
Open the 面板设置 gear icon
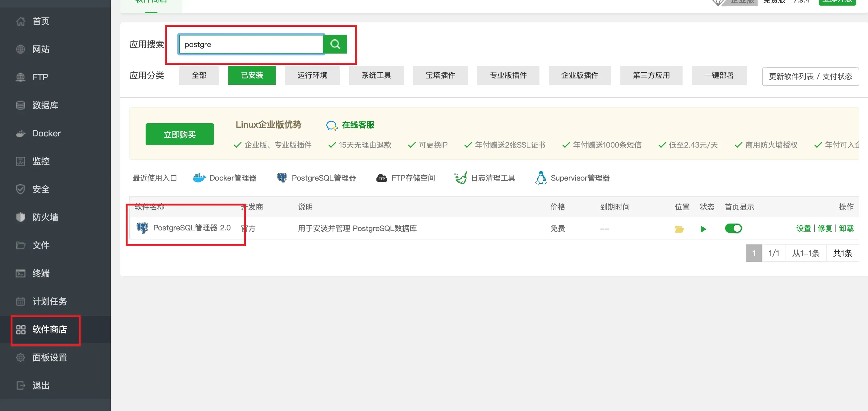[21, 357]
